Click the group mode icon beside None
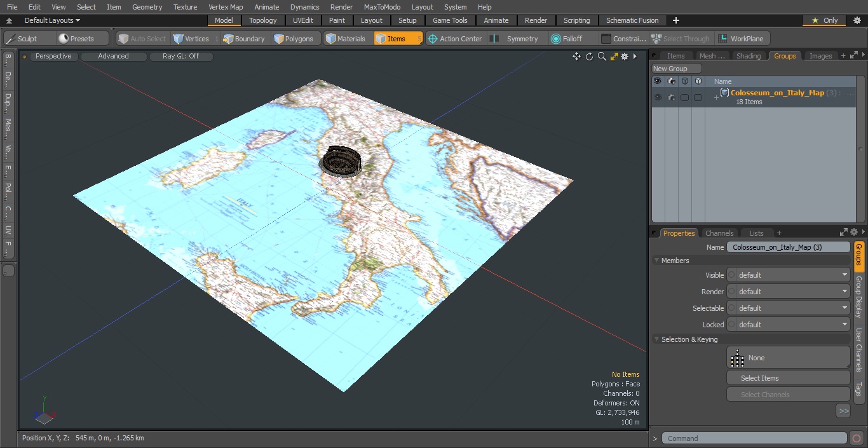Image resolution: width=868 pixels, height=448 pixels. coord(737,358)
